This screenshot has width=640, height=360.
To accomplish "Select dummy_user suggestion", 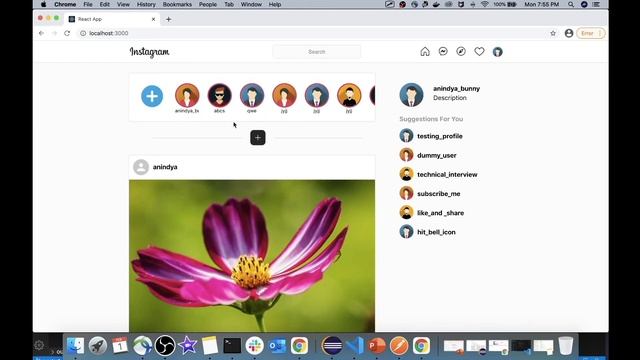I will tap(437, 155).
